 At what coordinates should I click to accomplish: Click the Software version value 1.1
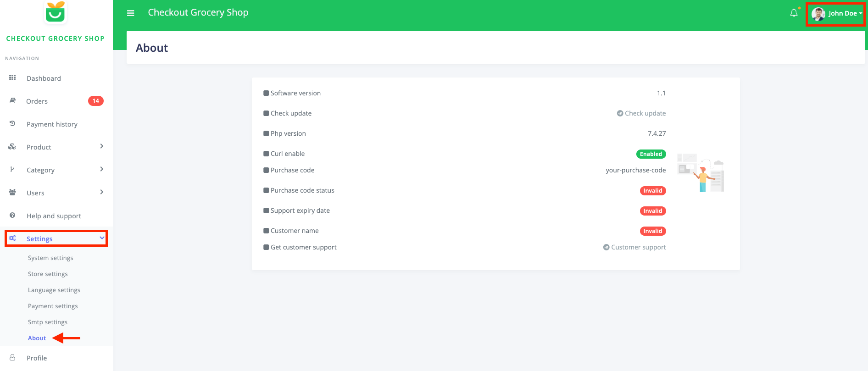(661, 93)
